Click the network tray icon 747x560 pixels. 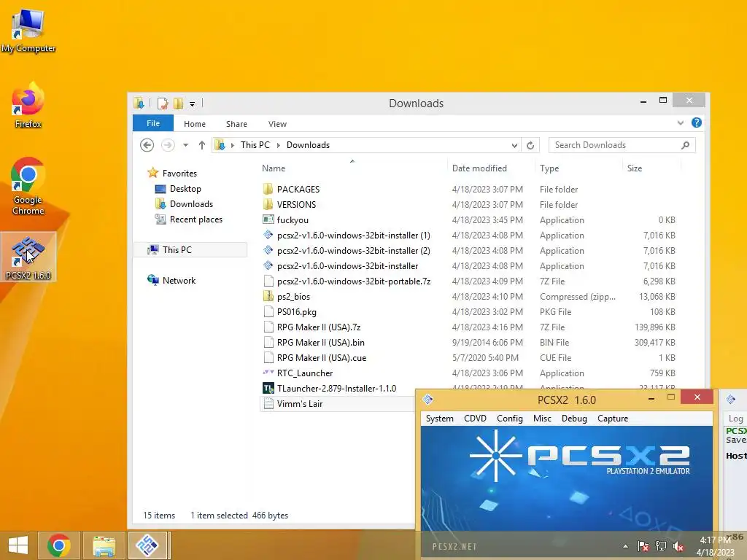(661, 546)
